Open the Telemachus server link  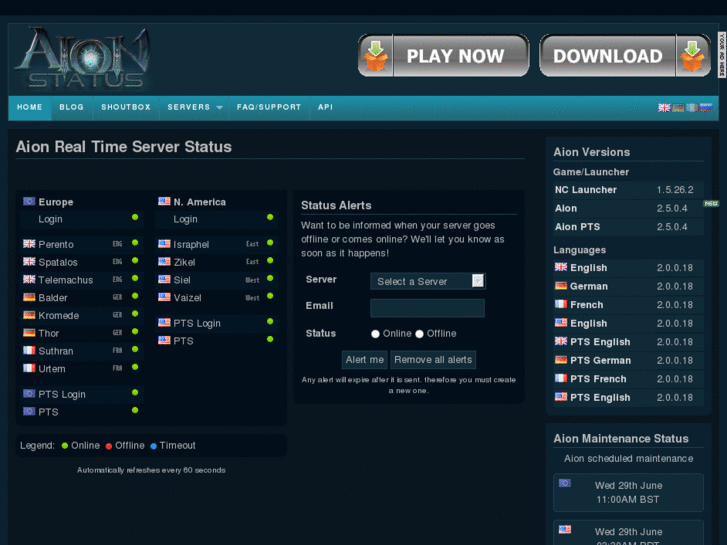click(x=66, y=280)
